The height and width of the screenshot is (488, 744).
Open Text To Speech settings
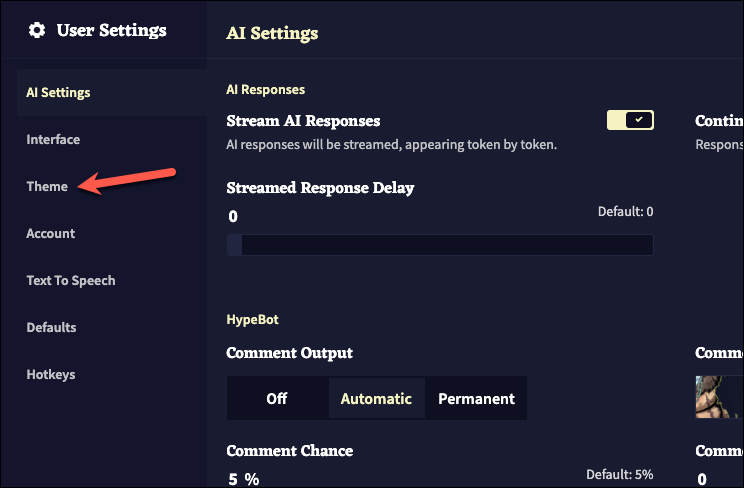click(x=71, y=281)
